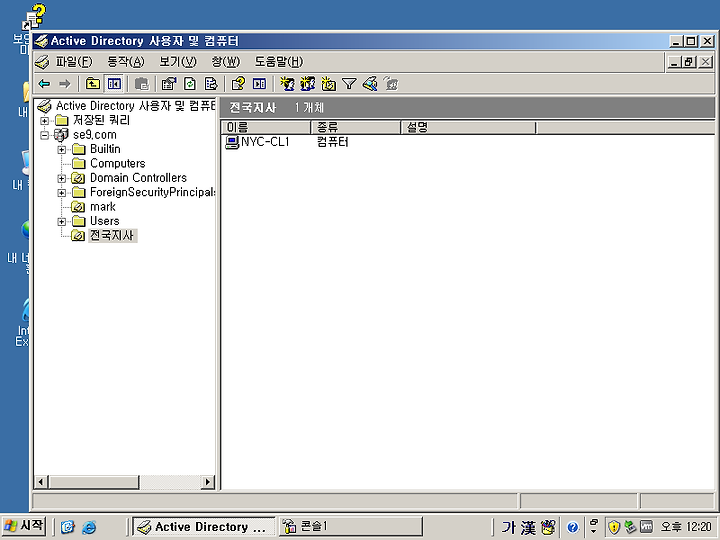Image resolution: width=720 pixels, height=540 pixels.
Task: Sort by the 종류 column header
Action: click(356, 127)
